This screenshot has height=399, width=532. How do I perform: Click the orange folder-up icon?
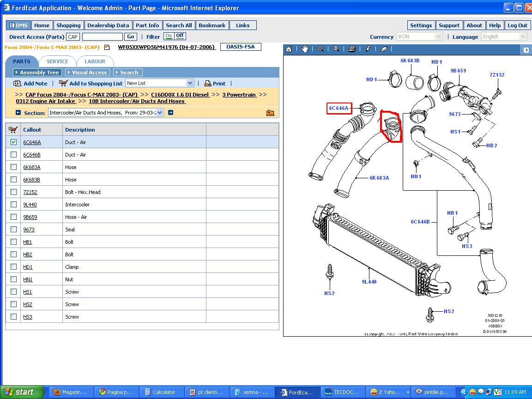coord(270,113)
